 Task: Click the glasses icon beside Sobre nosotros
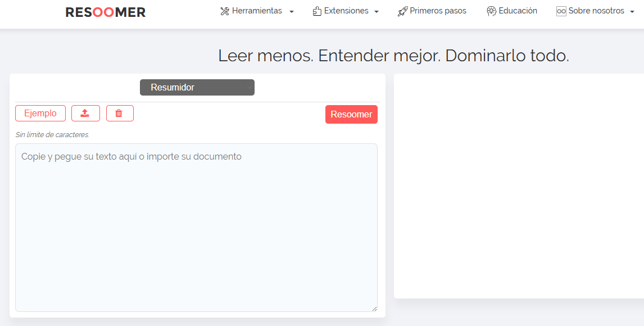(561, 11)
